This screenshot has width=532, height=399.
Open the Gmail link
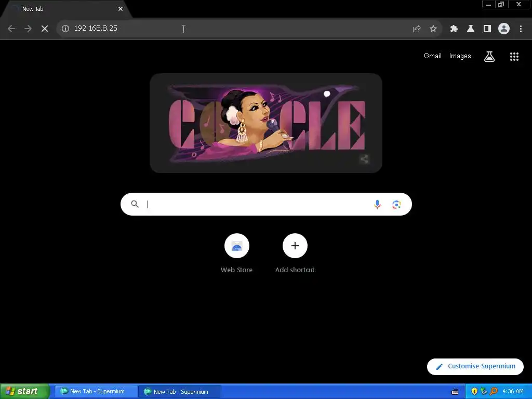pyautogui.click(x=433, y=56)
